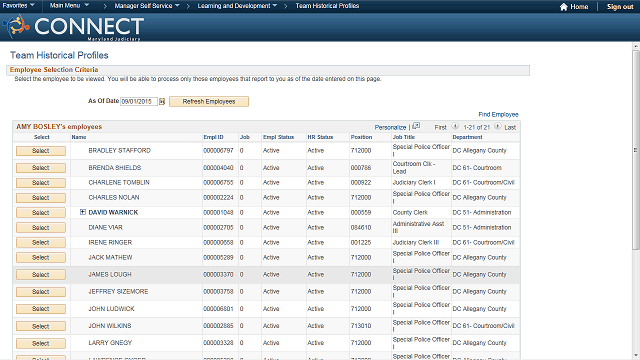Sort by Job Title column header
Viewport: 640px width, 360px height.
[404, 137]
